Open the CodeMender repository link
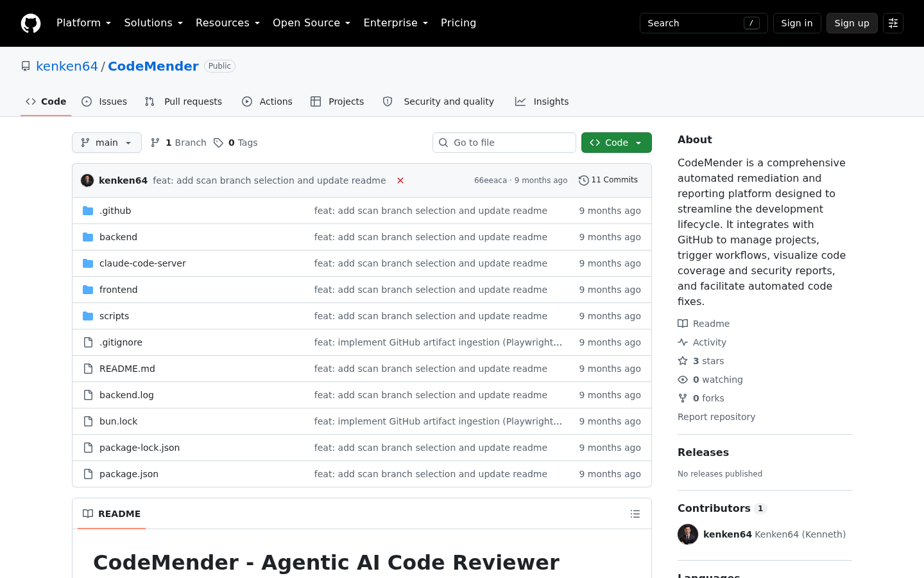The image size is (924, 578). 153,66
